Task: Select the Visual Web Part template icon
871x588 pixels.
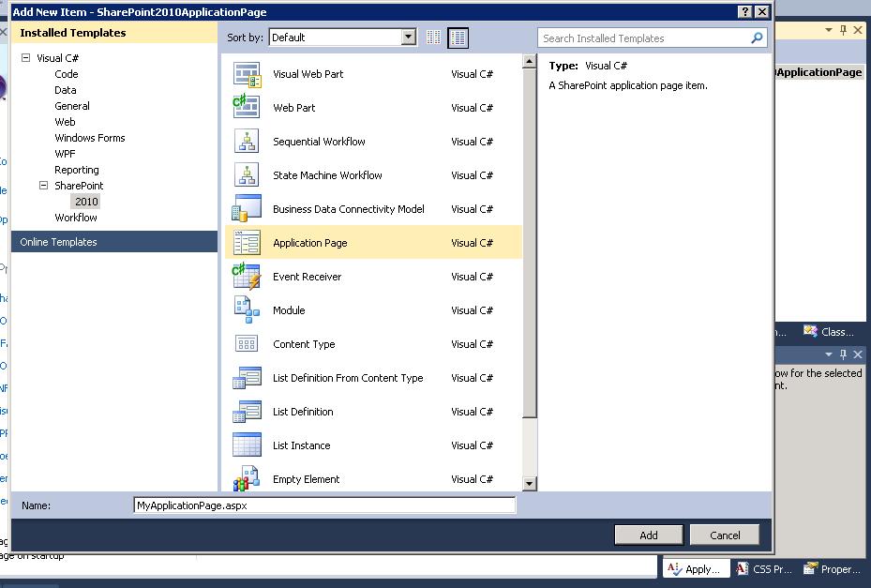Action: tap(248, 73)
